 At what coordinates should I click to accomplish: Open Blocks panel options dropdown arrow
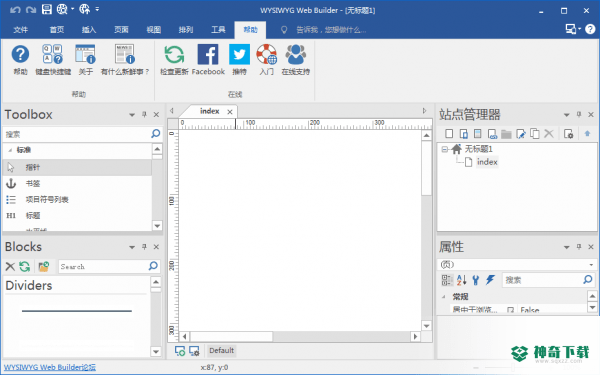tap(132, 247)
